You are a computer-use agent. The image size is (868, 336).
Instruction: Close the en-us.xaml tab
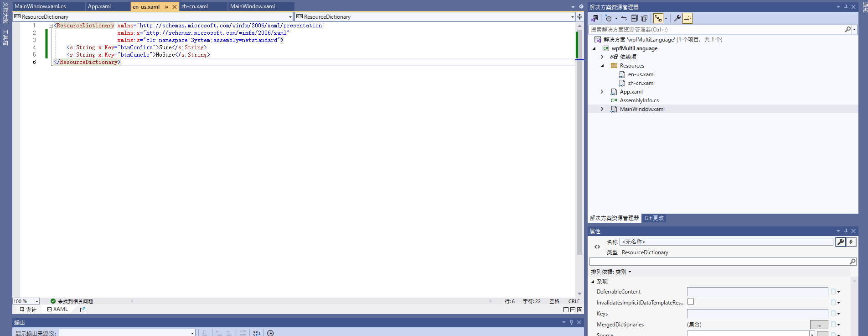click(x=174, y=7)
